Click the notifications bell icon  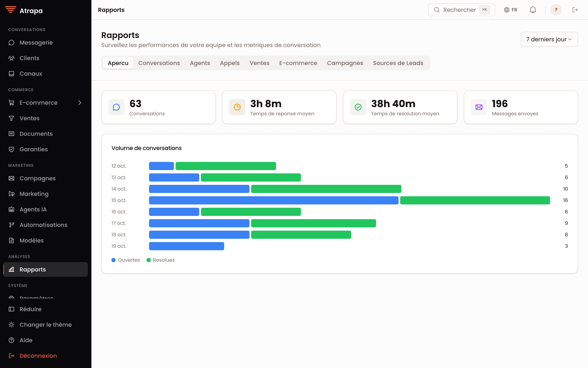pyautogui.click(x=533, y=10)
